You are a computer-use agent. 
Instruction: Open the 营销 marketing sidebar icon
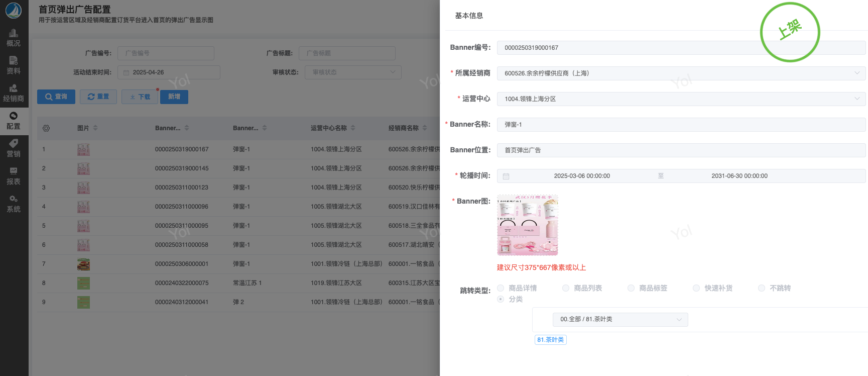[x=14, y=148]
